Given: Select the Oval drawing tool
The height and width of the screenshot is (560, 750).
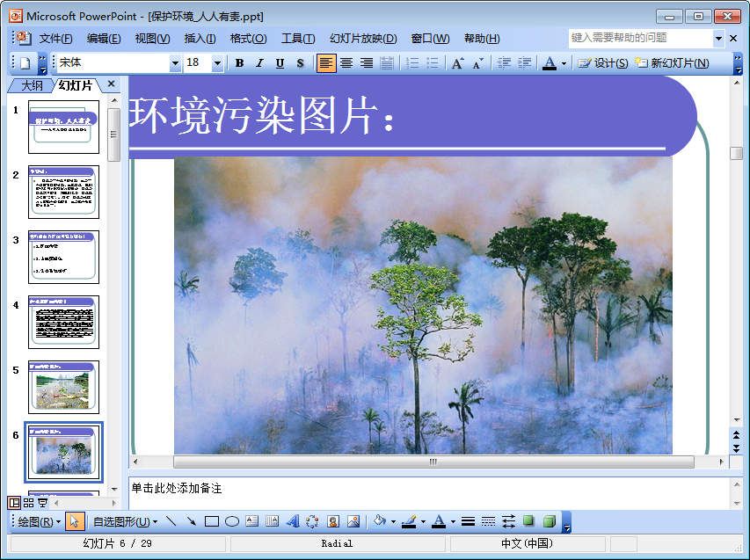Looking at the screenshot, I should pyautogui.click(x=232, y=521).
